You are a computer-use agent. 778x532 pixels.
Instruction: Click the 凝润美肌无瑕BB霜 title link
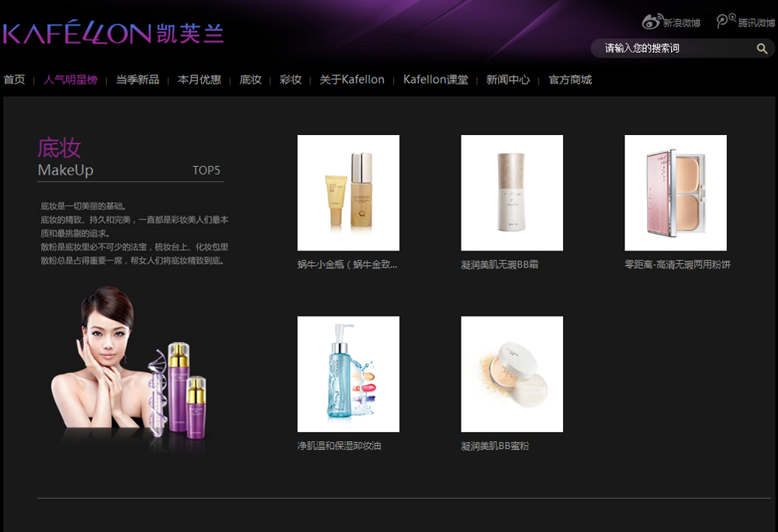pos(500,264)
